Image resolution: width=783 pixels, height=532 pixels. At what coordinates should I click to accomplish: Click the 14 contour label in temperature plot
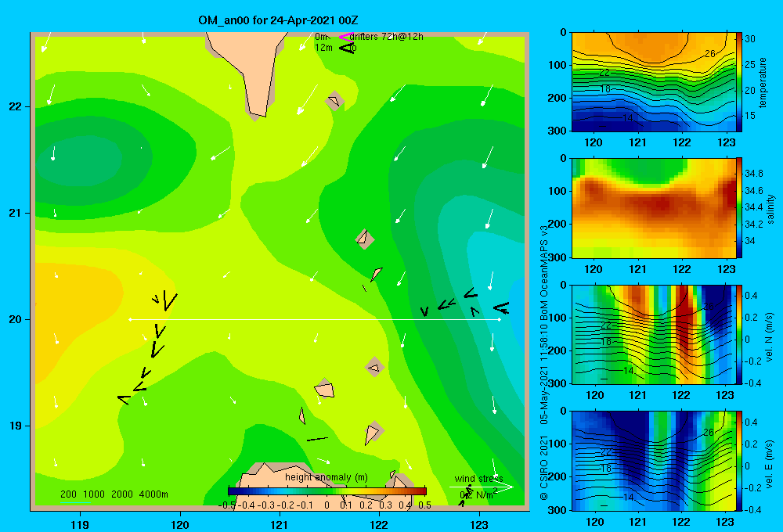point(628,118)
